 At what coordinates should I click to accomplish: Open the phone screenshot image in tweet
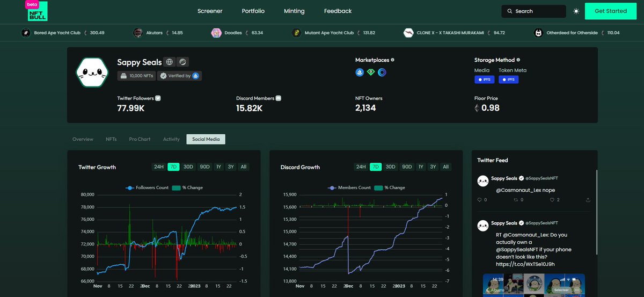[x=534, y=285]
